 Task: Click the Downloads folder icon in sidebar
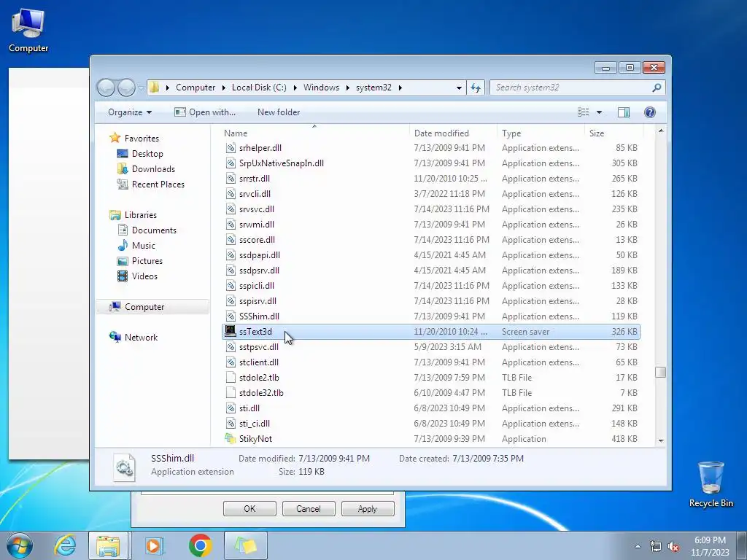(123, 169)
